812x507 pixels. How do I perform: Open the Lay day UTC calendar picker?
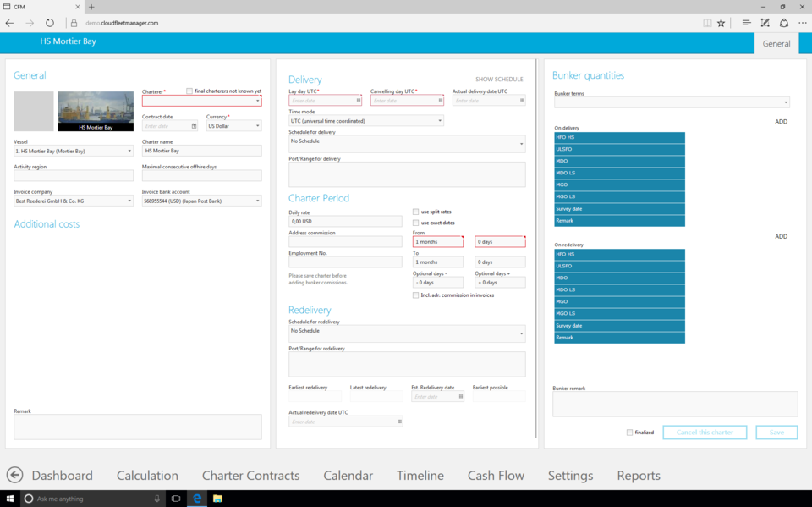point(359,101)
